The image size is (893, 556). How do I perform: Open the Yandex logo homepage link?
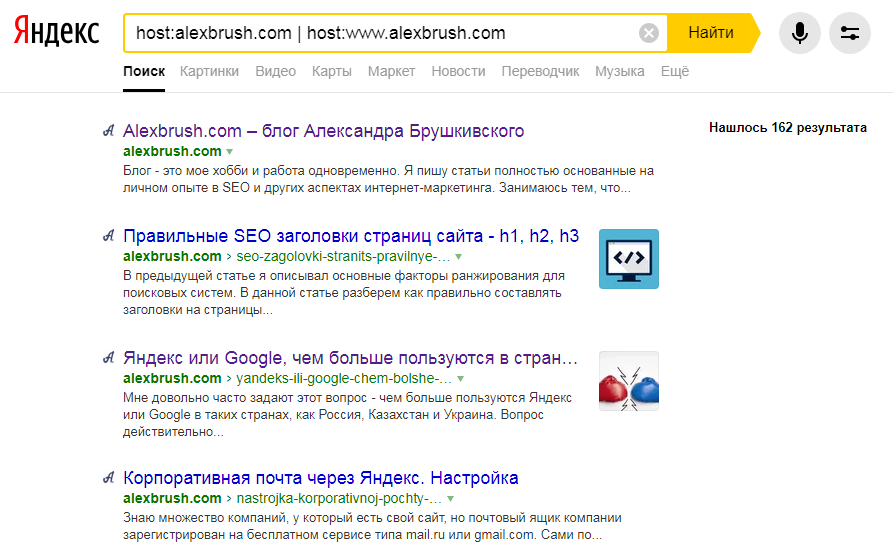[56, 31]
